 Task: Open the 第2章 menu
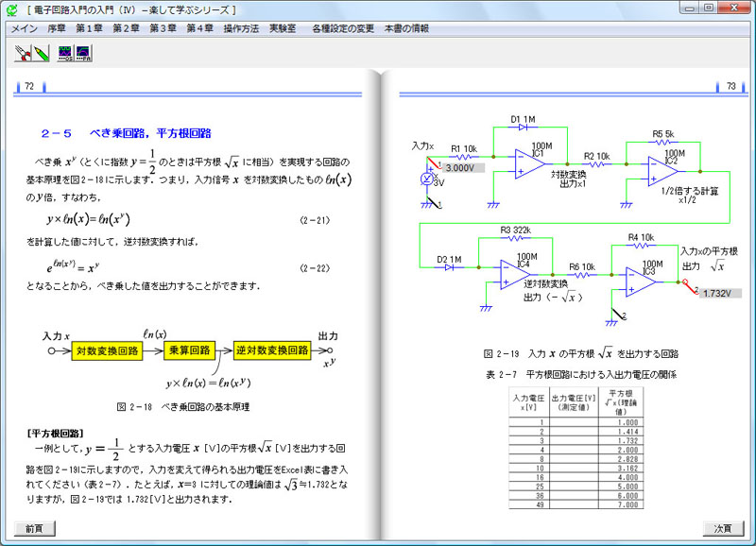point(126,28)
